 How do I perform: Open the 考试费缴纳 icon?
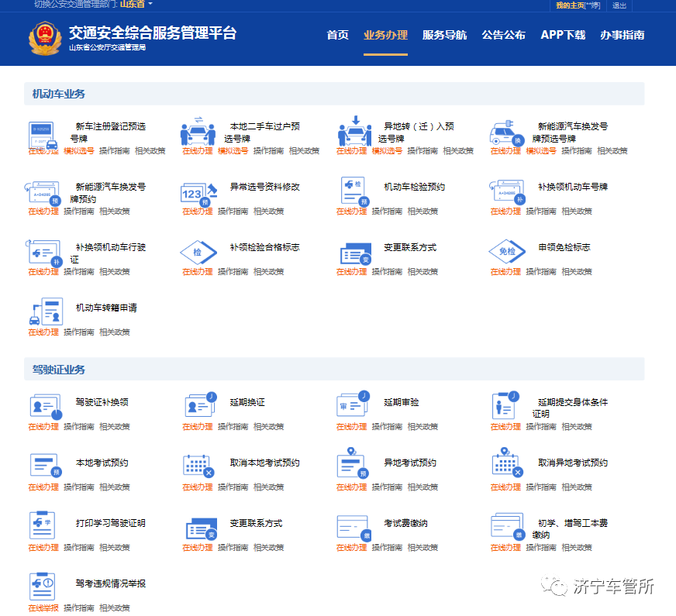click(354, 528)
